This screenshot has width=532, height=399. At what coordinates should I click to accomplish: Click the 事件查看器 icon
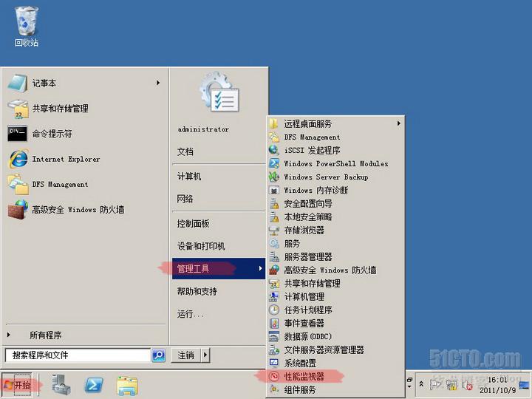(274, 324)
